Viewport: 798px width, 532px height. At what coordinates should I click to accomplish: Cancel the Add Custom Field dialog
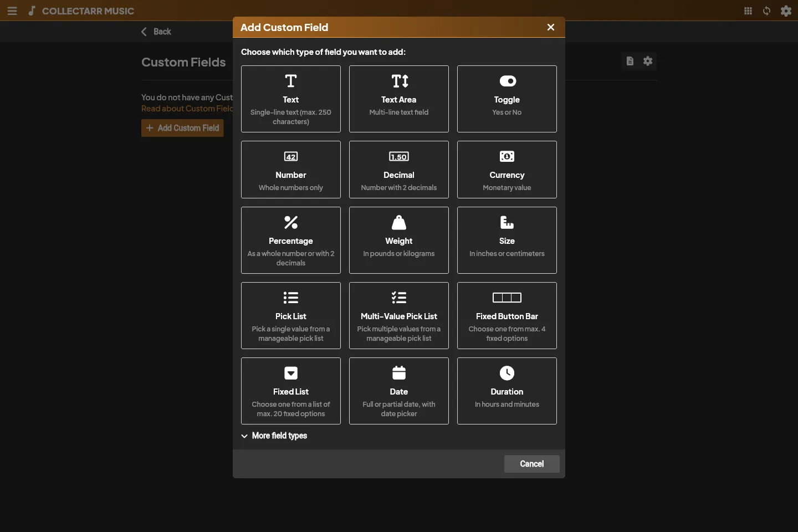coord(532,464)
